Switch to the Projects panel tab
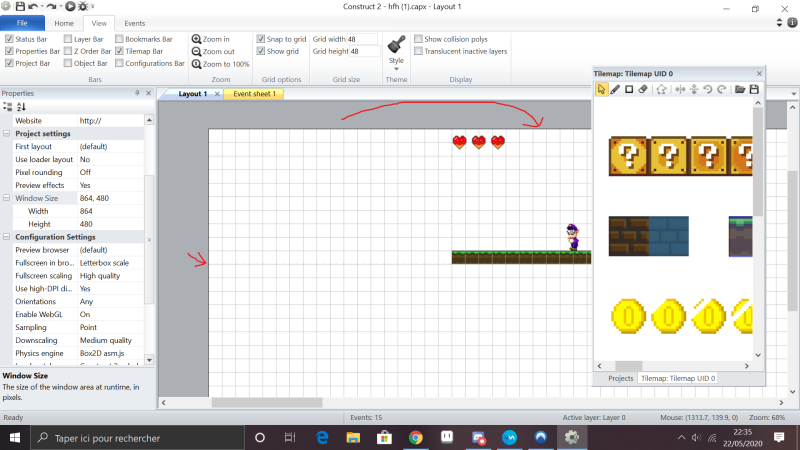 620,378
